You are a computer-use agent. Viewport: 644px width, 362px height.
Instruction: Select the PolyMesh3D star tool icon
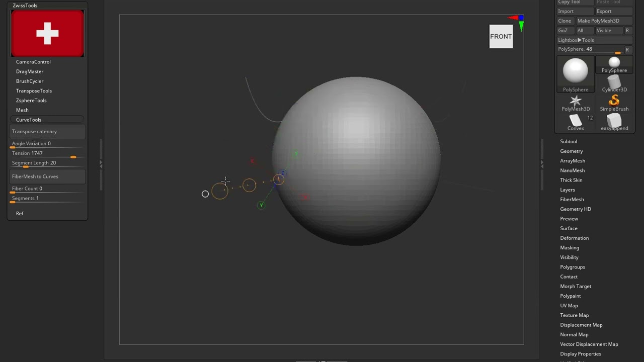coord(576,104)
